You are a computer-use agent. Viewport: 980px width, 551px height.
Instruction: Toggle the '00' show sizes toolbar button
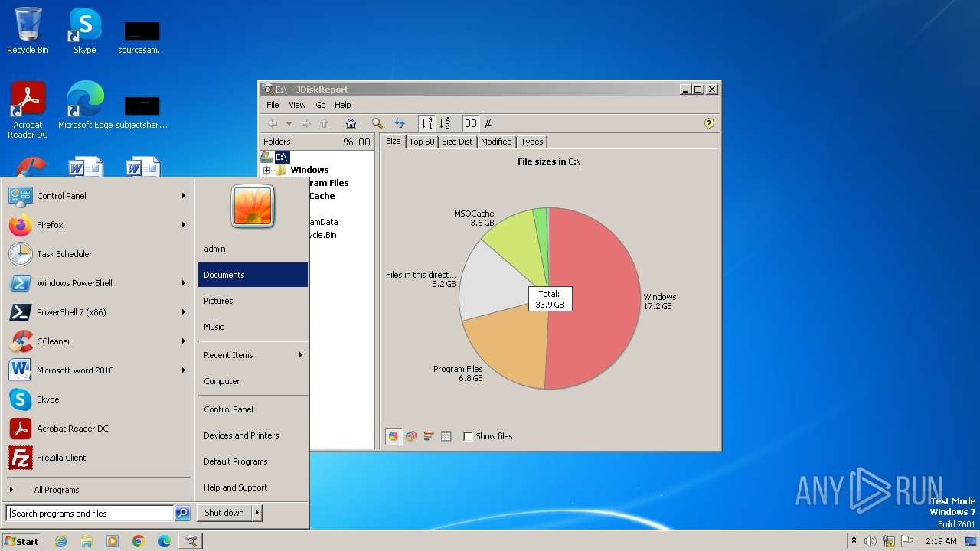pyautogui.click(x=470, y=123)
